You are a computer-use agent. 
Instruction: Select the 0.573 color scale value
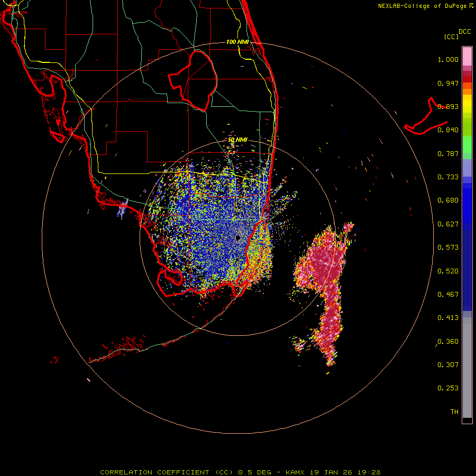pyautogui.click(x=448, y=248)
